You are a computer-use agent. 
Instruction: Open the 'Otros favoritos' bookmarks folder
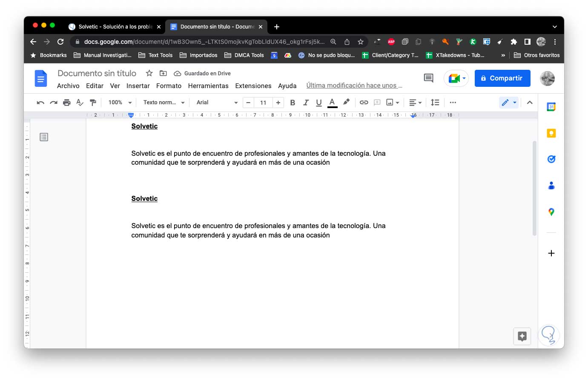click(x=536, y=55)
